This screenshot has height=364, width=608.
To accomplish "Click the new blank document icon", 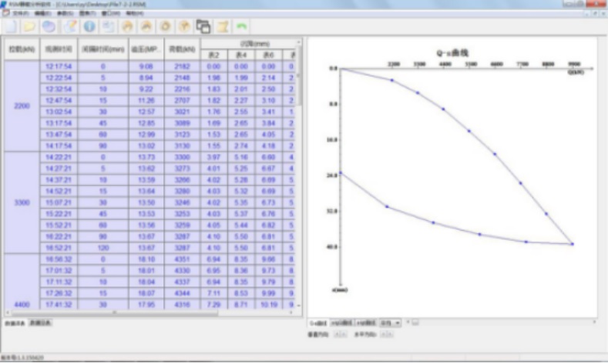I will click(10, 27).
